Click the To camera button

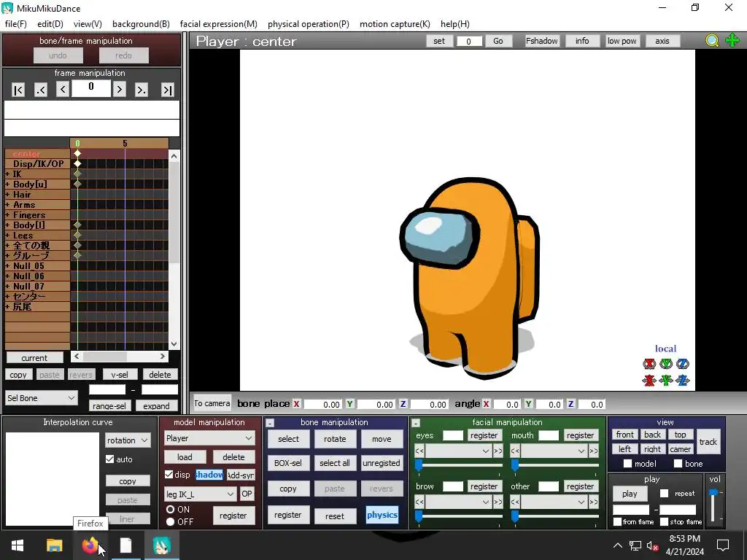tap(212, 403)
